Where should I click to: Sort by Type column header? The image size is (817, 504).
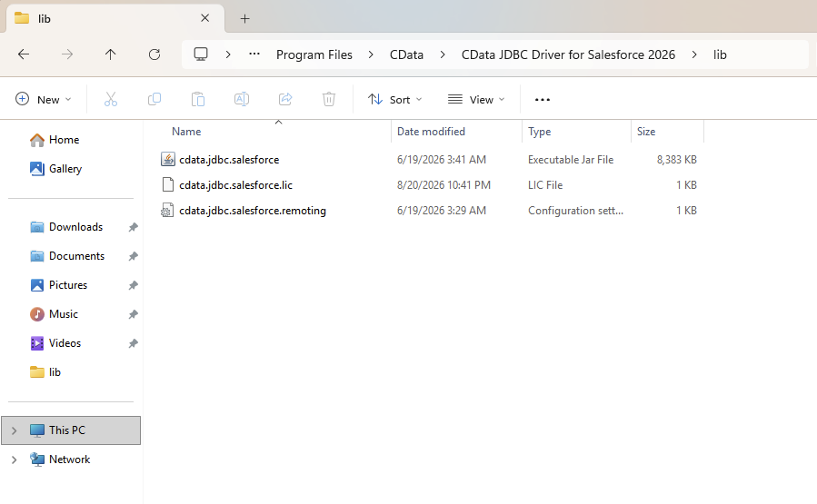point(539,132)
